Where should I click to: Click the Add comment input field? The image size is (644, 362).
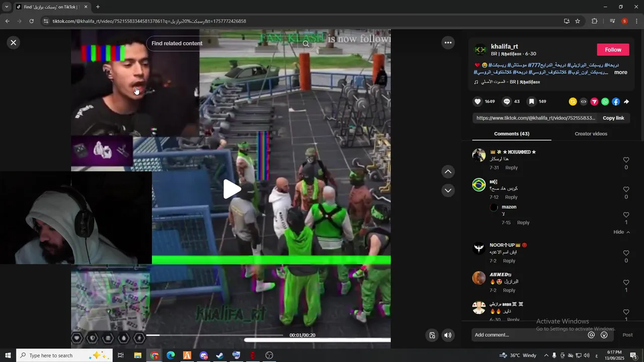pos(528,335)
